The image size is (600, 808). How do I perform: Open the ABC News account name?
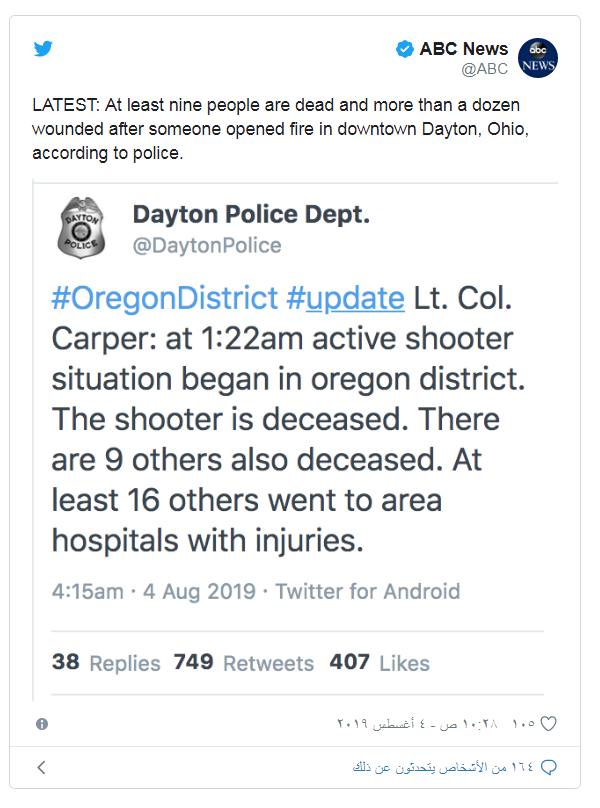pyautogui.click(x=463, y=48)
